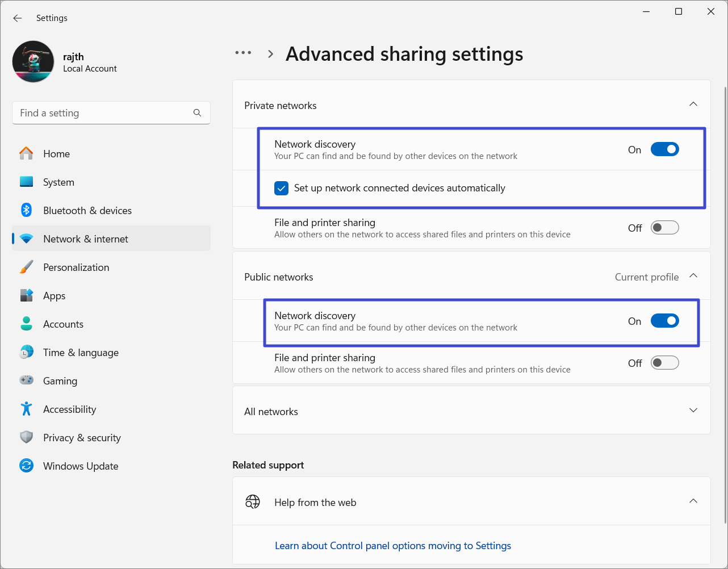
Task: Open Learn about Control panel options link
Action: coord(392,546)
